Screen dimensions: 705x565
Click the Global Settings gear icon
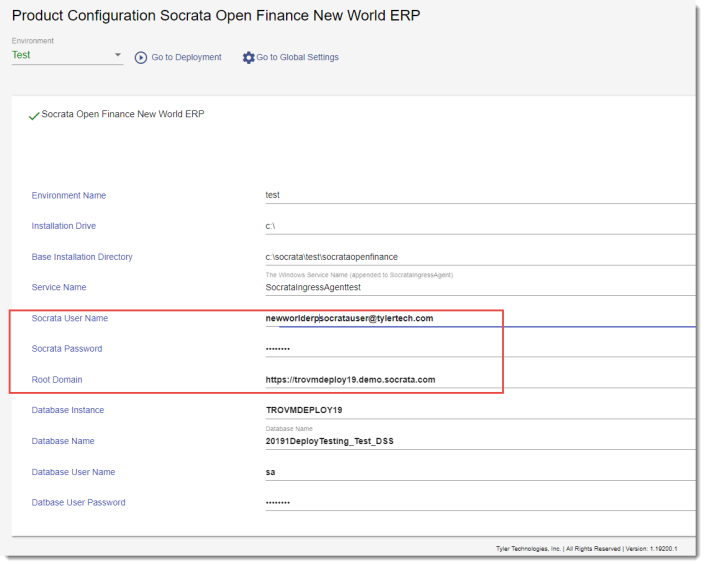point(248,58)
